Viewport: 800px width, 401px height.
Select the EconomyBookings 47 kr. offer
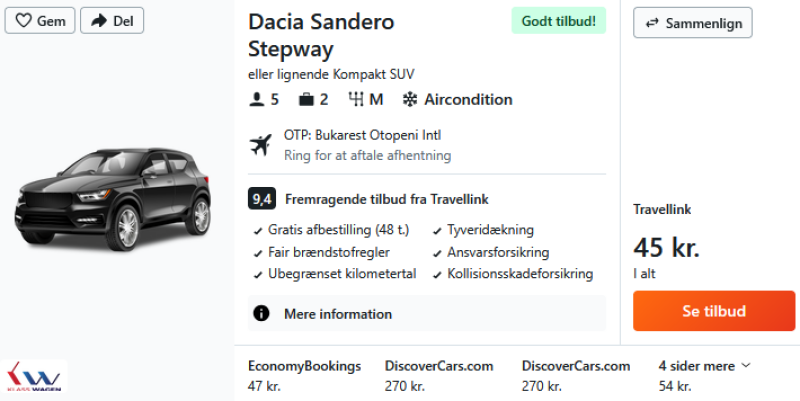click(x=304, y=375)
